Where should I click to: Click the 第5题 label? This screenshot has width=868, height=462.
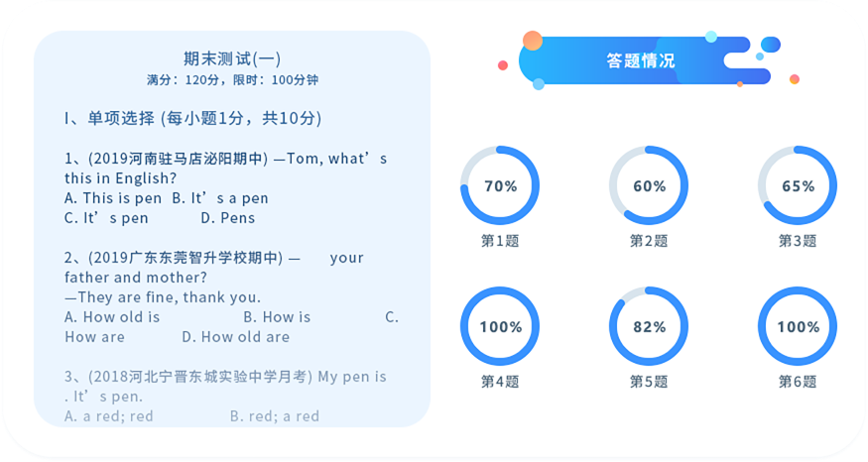(x=649, y=382)
